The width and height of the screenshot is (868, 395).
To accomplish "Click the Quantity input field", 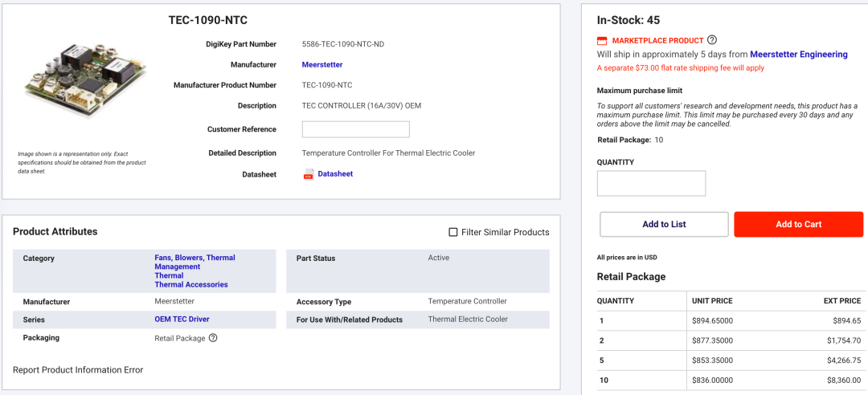I will pos(651,183).
